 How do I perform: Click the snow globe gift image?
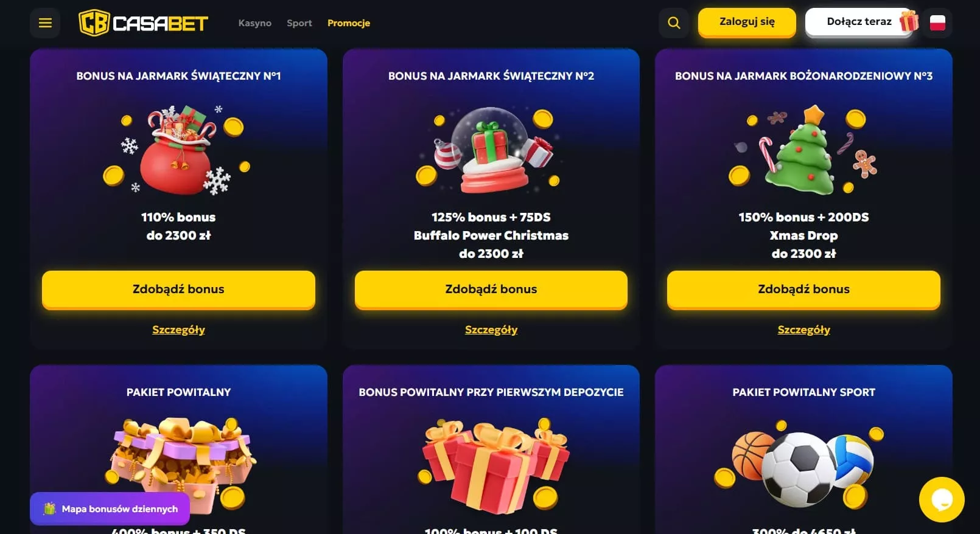point(491,150)
